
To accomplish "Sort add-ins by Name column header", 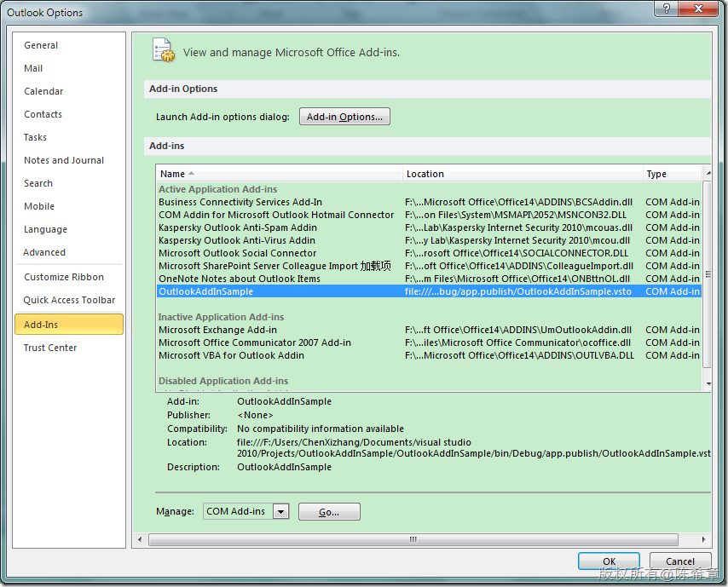I will click(279, 174).
